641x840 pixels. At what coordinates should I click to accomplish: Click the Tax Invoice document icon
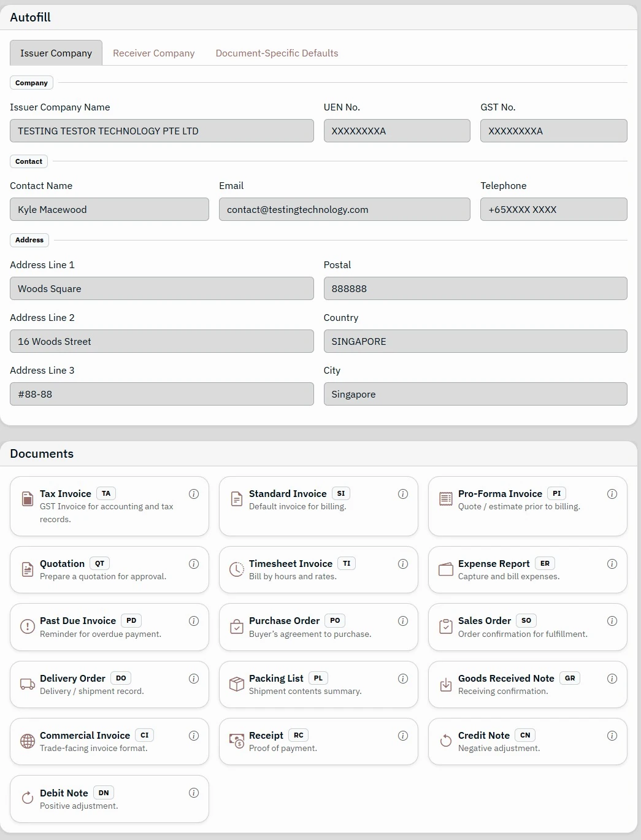[x=28, y=499]
